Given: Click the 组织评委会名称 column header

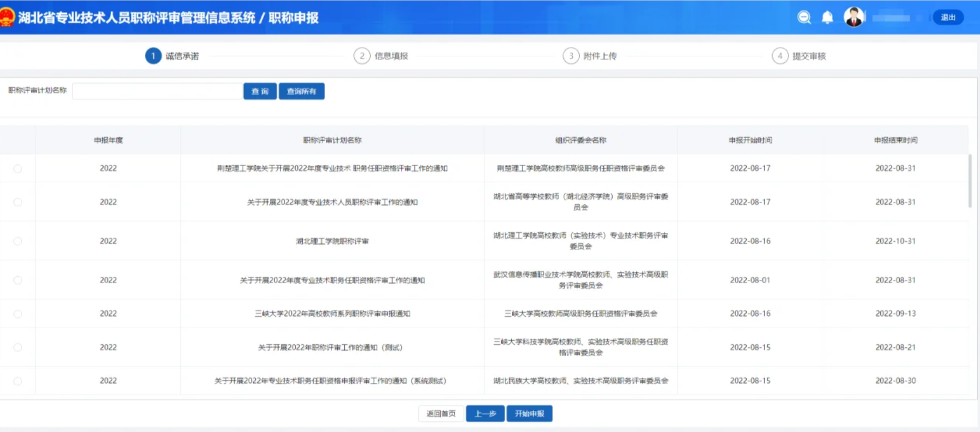Looking at the screenshot, I should click(581, 140).
